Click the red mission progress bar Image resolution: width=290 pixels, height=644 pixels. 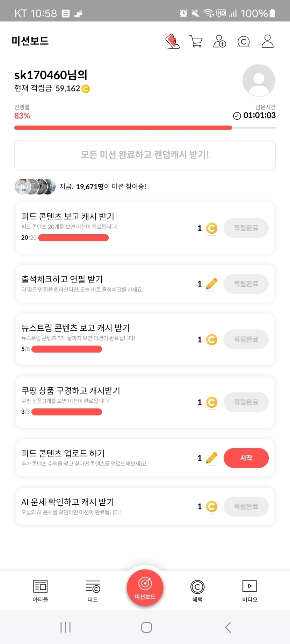point(123,128)
